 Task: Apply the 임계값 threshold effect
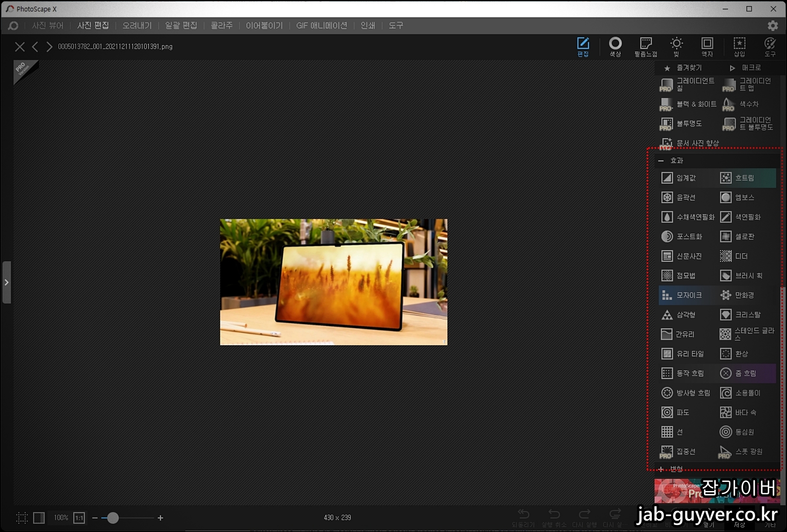[x=687, y=178]
